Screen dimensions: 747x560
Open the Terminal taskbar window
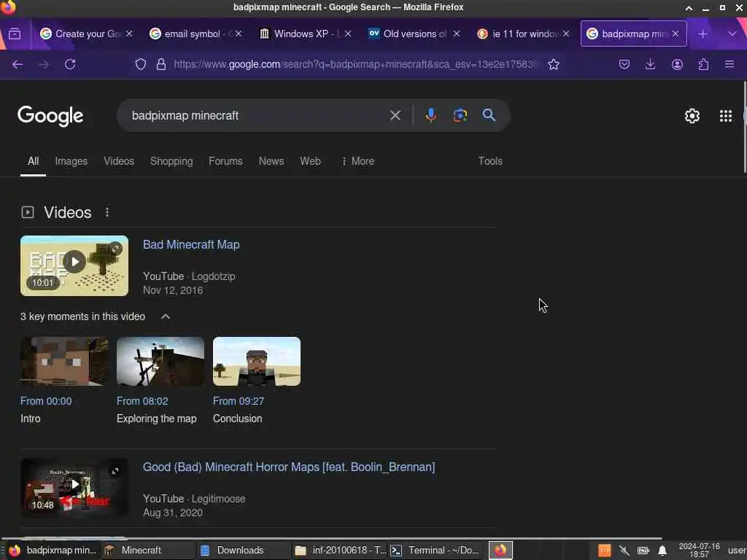coord(435,551)
